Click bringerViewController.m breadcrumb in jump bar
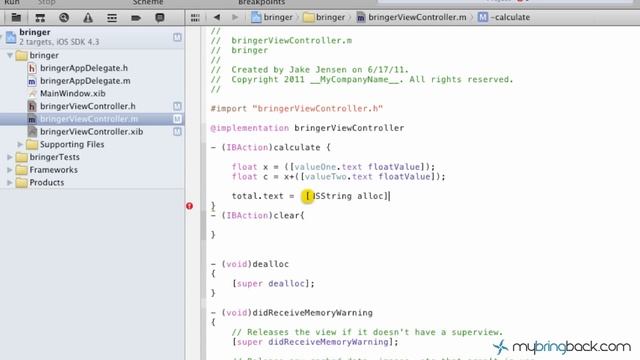The height and width of the screenshot is (360, 640). (411, 17)
